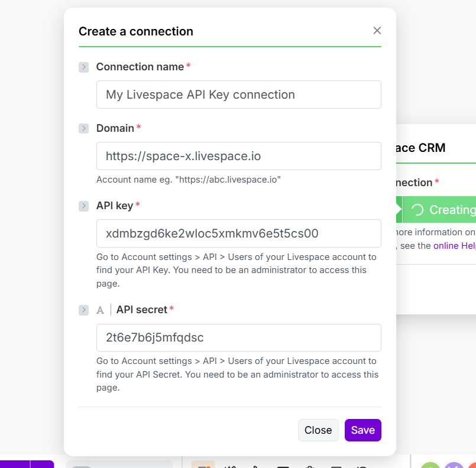The height and width of the screenshot is (468, 476).
Task: Toggle the gray switch in the bottom bar
Action: coord(83,466)
